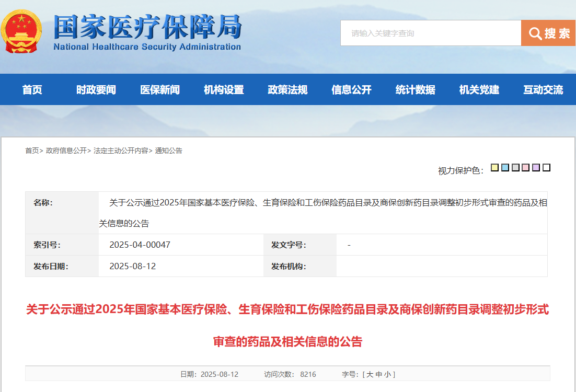This screenshot has width=576, height=392.
Task: Open the 医保新闻 menu
Action: pyautogui.click(x=160, y=90)
